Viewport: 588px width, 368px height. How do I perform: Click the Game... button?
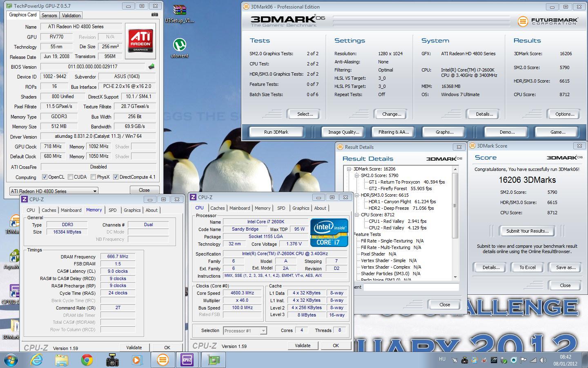coord(558,132)
